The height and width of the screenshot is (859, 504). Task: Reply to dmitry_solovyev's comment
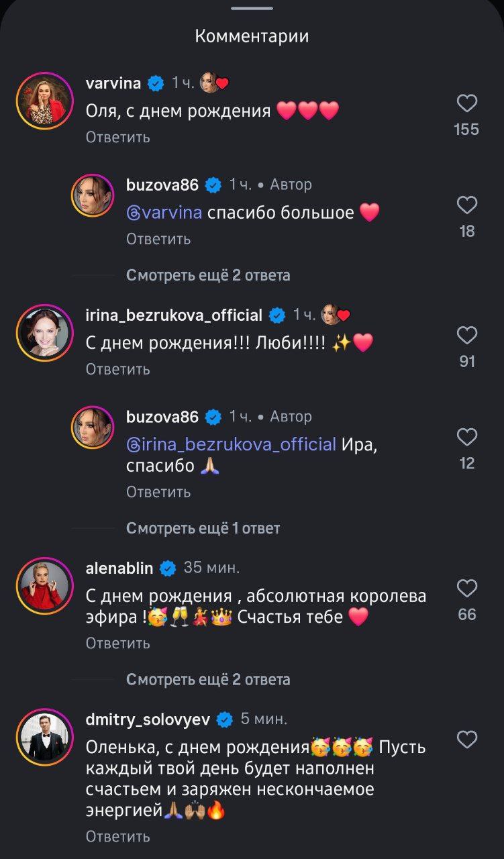pyautogui.click(x=117, y=836)
